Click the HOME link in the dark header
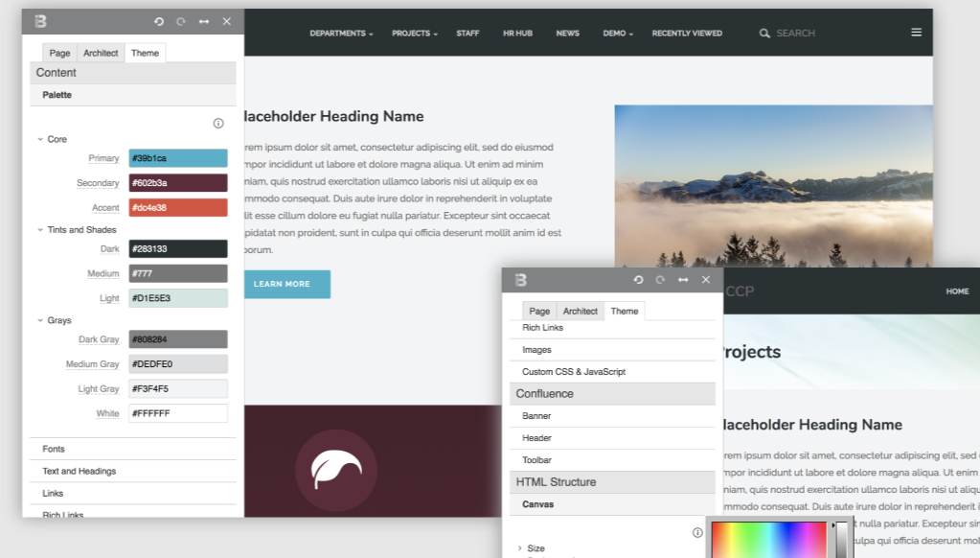 [956, 291]
